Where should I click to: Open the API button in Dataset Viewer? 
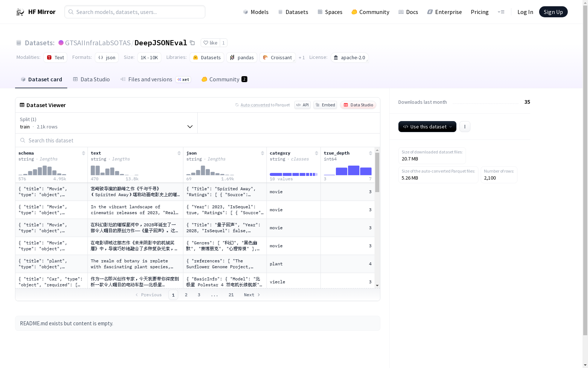[302, 105]
